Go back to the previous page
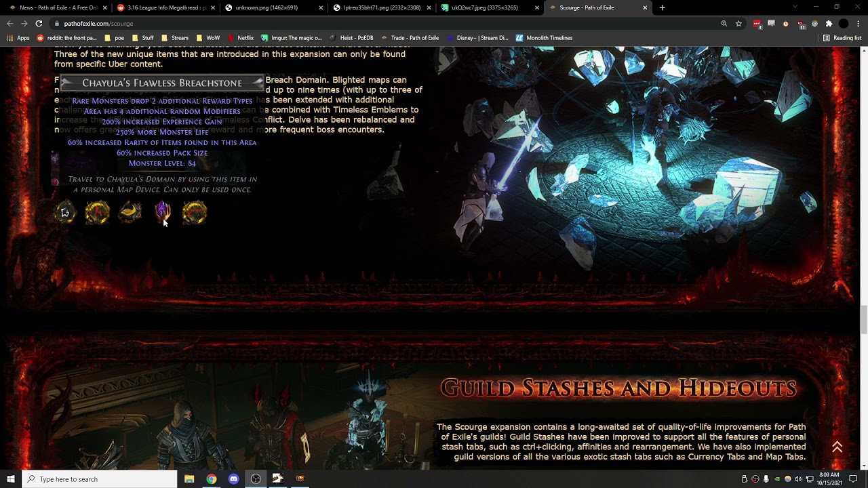 9,23
